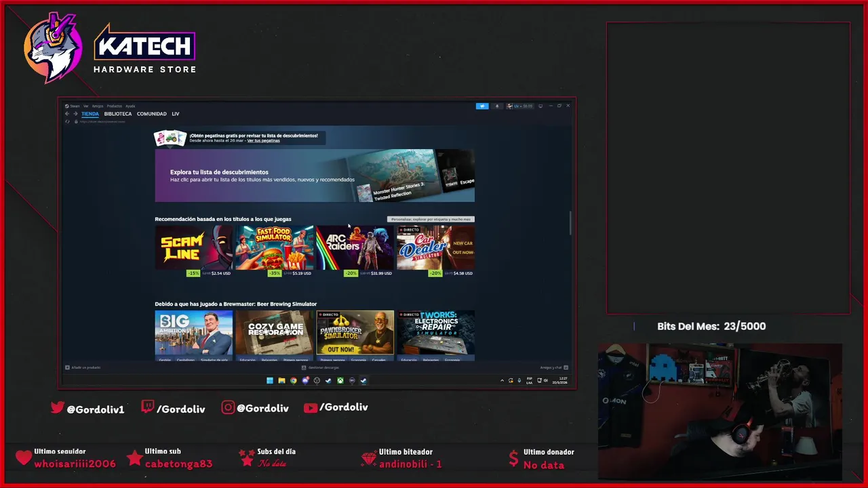Open the Electronics Repair Simulator thumbnail
Image resolution: width=868 pixels, height=488 pixels.
pyautogui.click(x=435, y=332)
